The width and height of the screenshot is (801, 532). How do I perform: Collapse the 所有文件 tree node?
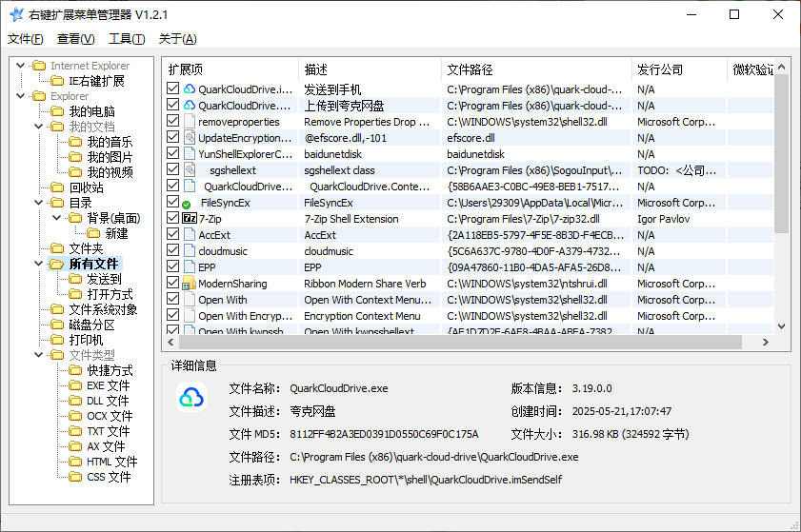click(x=39, y=264)
